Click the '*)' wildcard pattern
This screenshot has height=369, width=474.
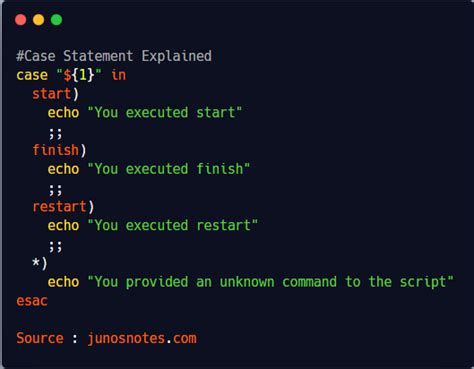40,263
